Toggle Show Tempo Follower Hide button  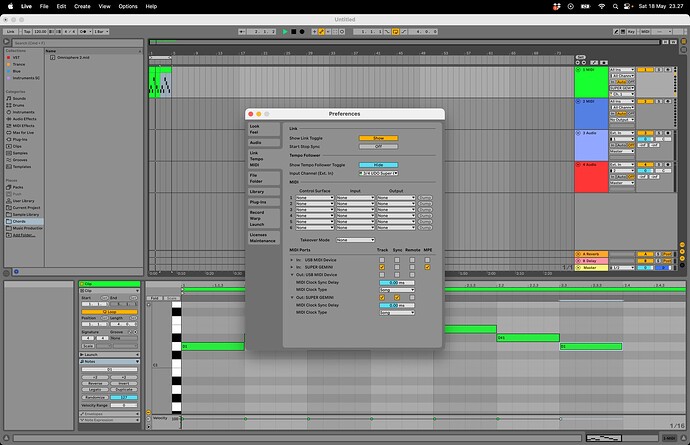coord(378,165)
